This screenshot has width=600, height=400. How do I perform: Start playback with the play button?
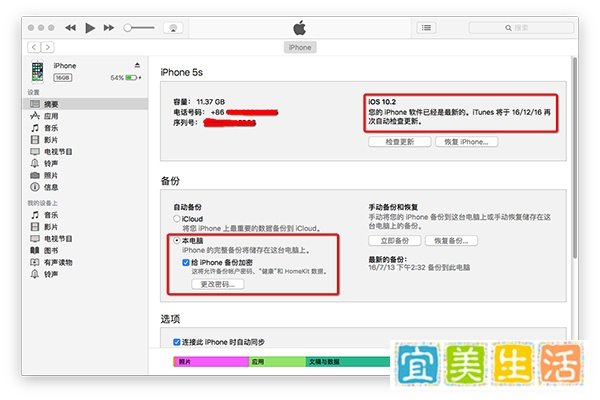[x=90, y=28]
